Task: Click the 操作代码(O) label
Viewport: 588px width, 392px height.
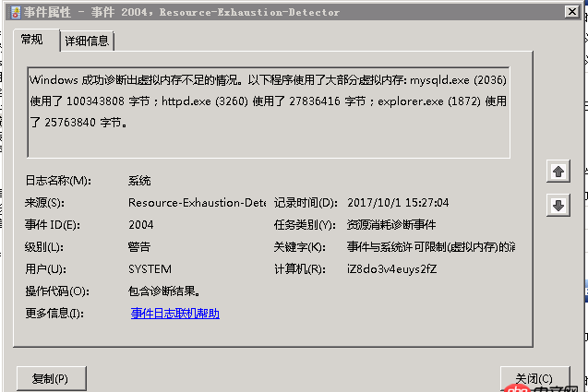Action: 57,291
